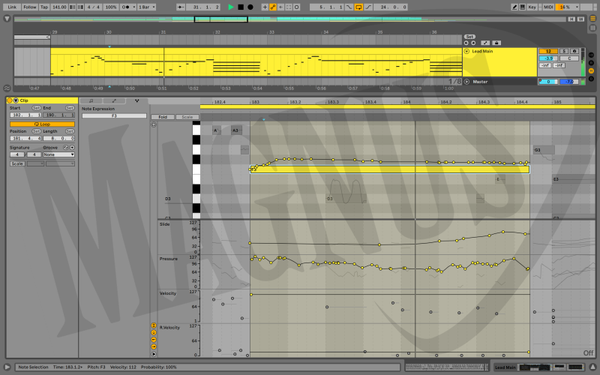Image resolution: width=600 pixels, height=375 pixels.
Task: Click the Set button beside Start
Action: pyautogui.click(x=36, y=108)
